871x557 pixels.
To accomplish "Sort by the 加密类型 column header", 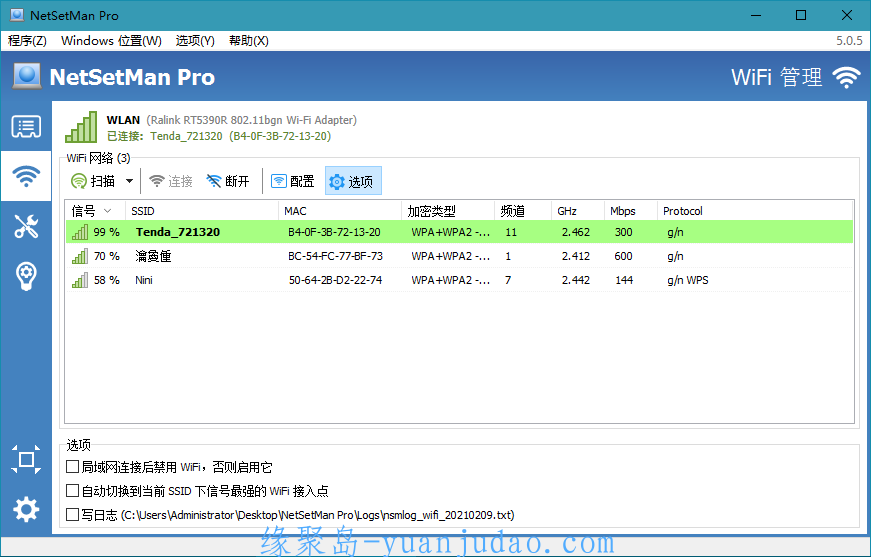I will pyautogui.click(x=448, y=211).
